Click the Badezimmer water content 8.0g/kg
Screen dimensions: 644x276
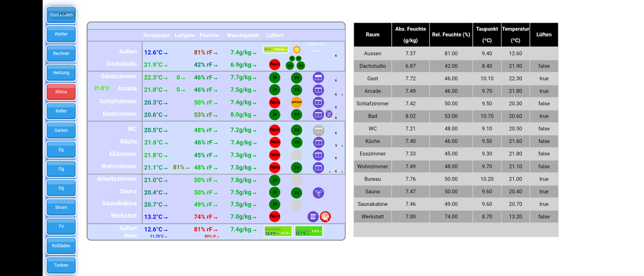click(x=243, y=115)
